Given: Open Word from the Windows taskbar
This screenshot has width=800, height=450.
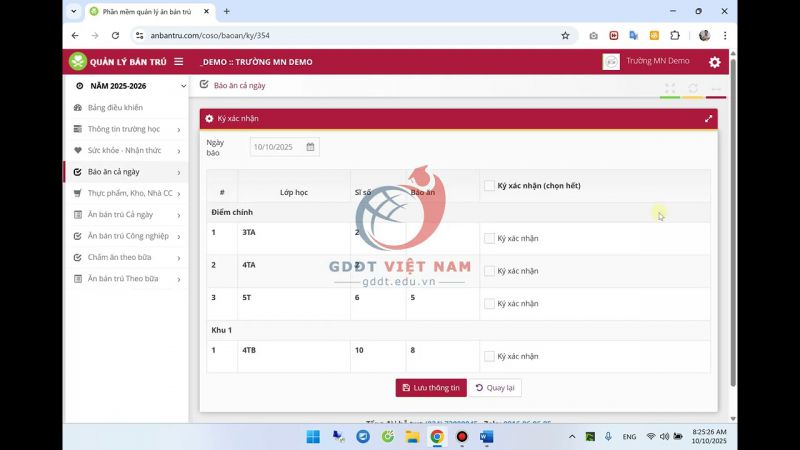Looking at the screenshot, I should click(487, 437).
